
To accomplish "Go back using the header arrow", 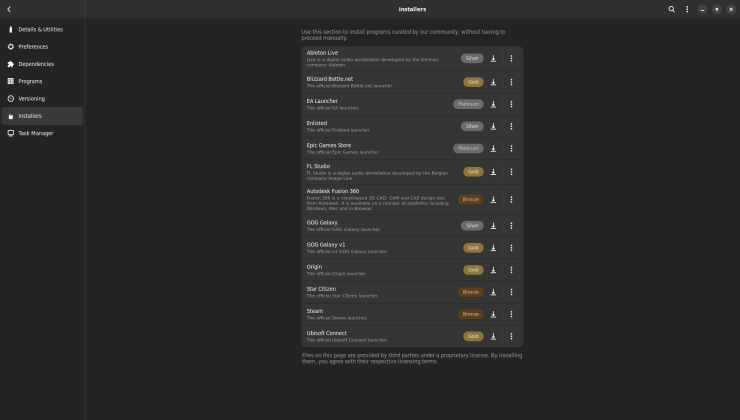I will tap(9, 9).
